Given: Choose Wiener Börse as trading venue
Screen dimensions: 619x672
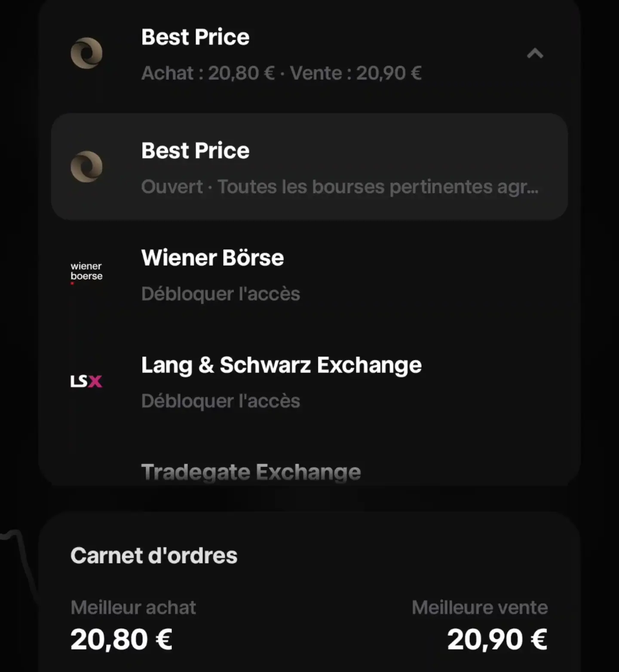Looking at the screenshot, I should pyautogui.click(x=309, y=275).
